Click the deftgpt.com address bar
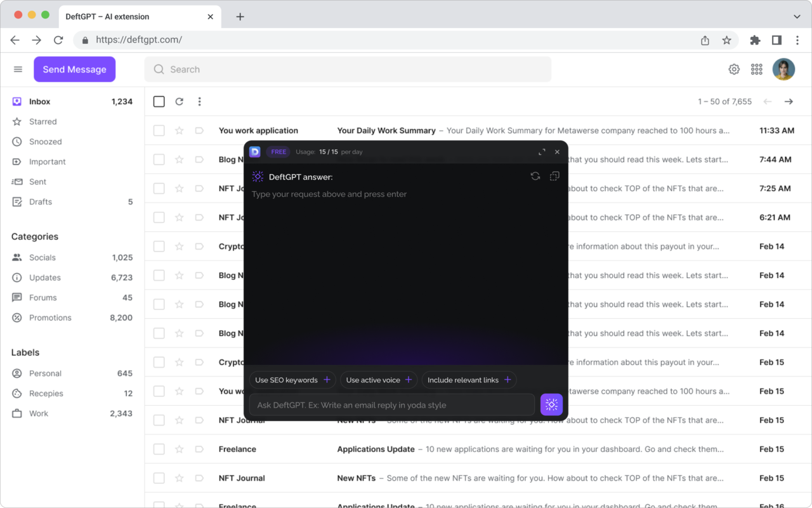The image size is (812, 508). pos(406,40)
